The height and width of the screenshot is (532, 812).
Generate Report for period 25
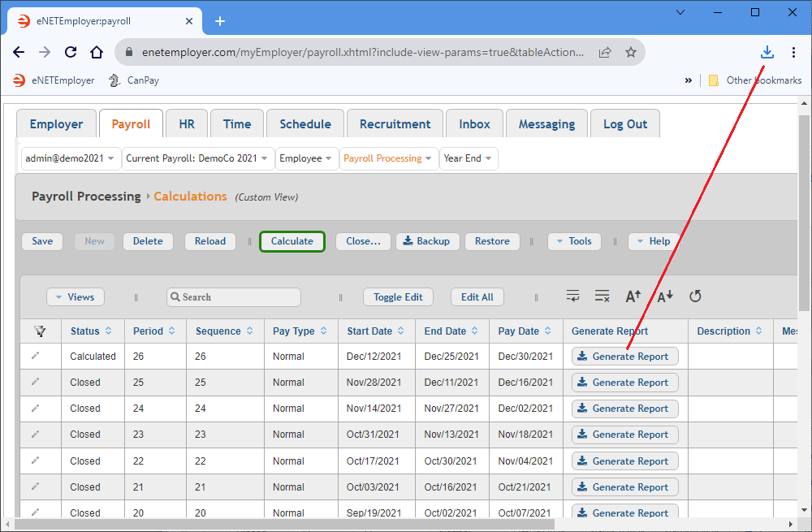pos(624,383)
